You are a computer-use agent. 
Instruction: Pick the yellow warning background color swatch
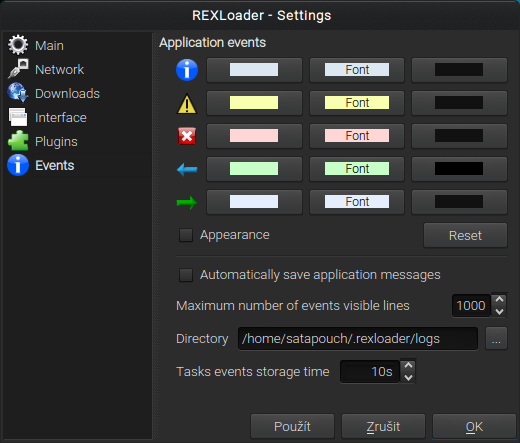click(254, 103)
